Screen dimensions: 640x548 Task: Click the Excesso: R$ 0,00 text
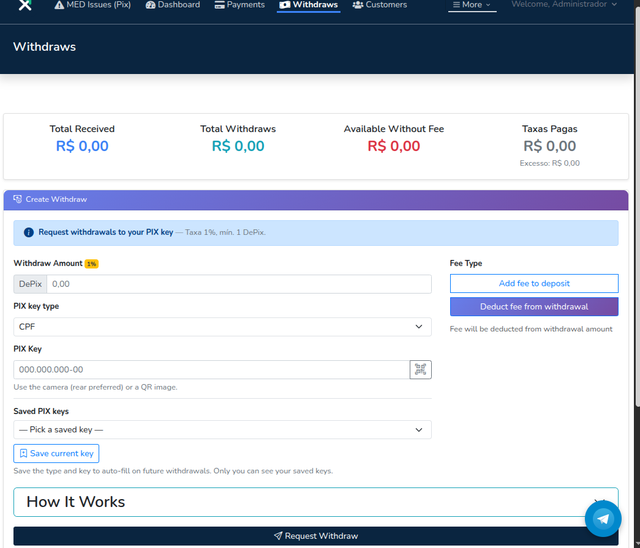[x=549, y=163]
